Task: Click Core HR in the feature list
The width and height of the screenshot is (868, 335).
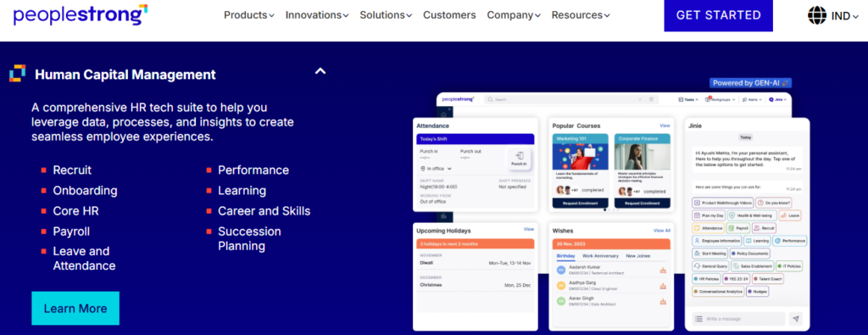Action: (75, 211)
